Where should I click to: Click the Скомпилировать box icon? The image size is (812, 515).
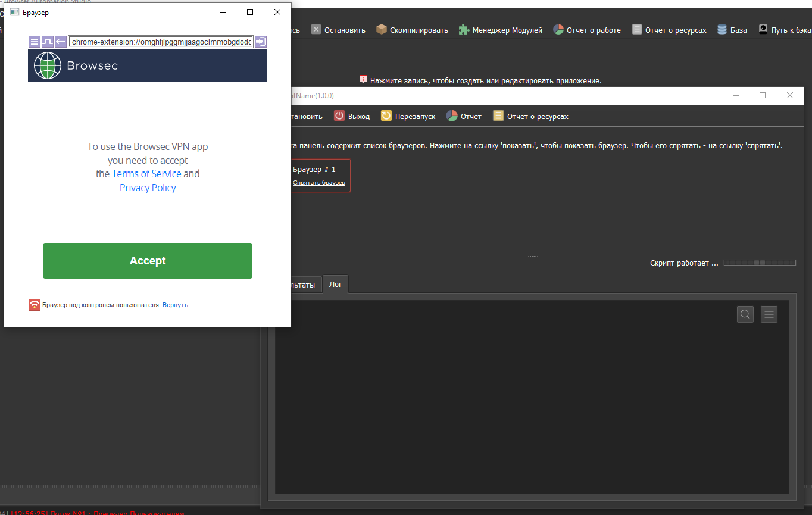point(382,30)
